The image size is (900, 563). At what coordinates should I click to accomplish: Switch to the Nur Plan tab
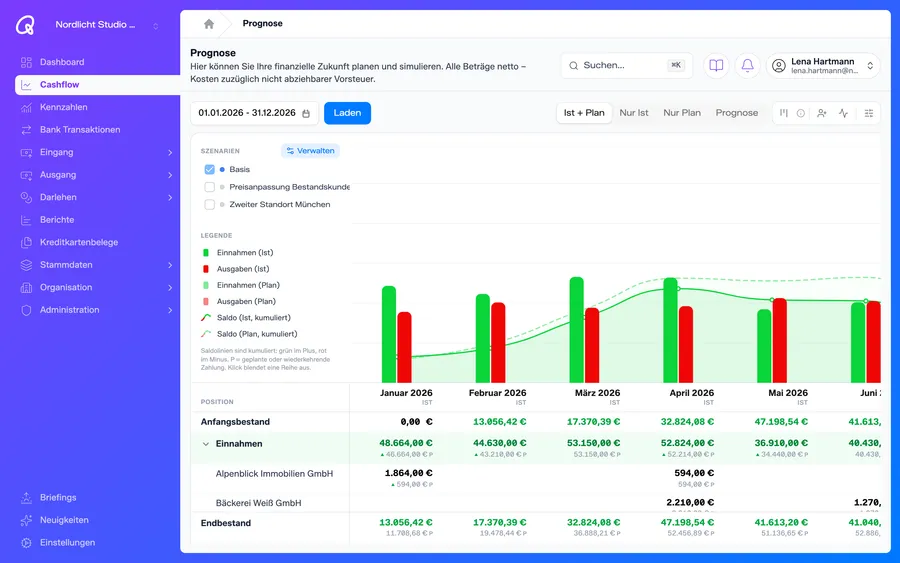pyautogui.click(x=682, y=113)
